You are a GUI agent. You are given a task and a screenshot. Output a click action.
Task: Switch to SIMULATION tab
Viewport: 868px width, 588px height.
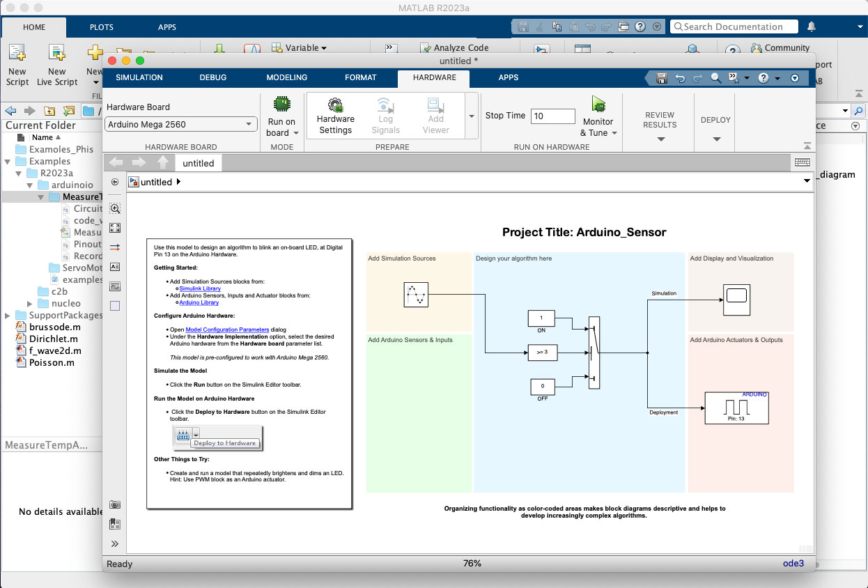(139, 77)
